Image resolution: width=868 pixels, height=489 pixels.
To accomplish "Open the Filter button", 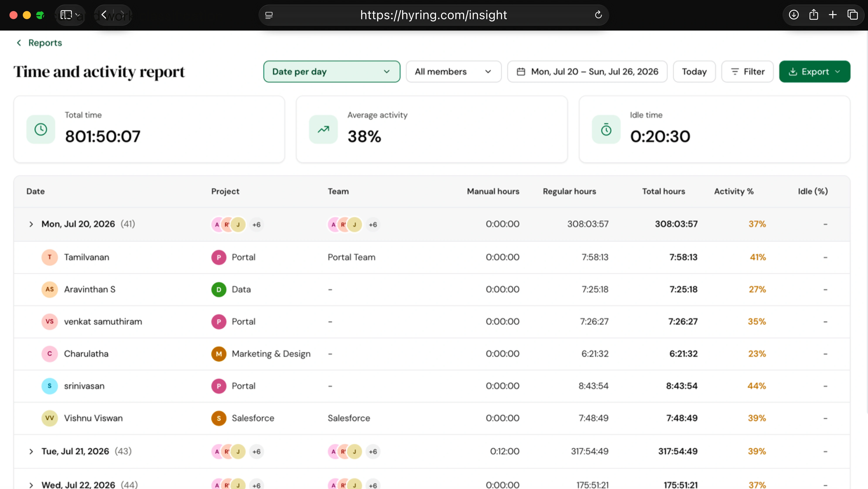I will [x=747, y=72].
